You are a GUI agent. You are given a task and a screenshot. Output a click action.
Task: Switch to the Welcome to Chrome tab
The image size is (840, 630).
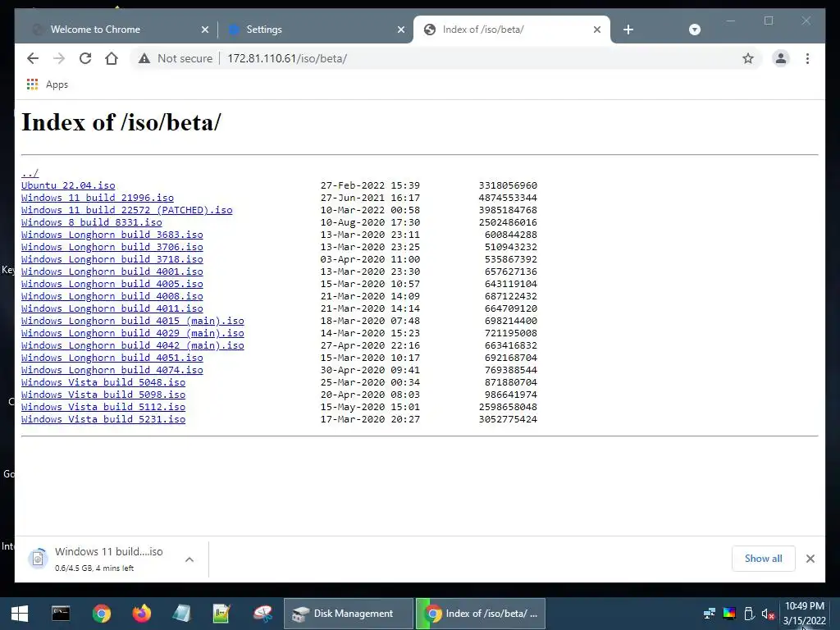click(116, 30)
